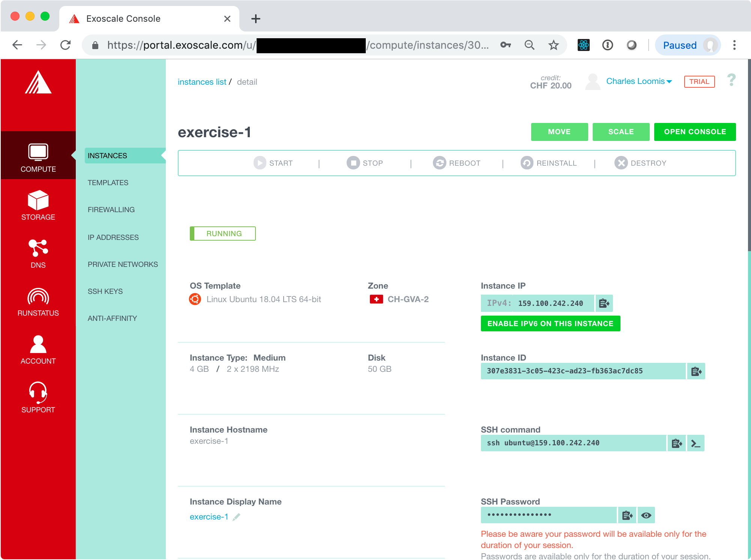Screen dimensions: 751x560
Task: Select the Exoscale Console browser tab
Action: [x=149, y=19]
